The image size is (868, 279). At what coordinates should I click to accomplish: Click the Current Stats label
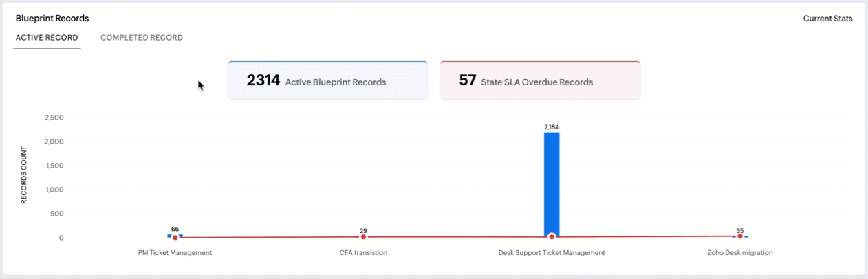pos(827,19)
